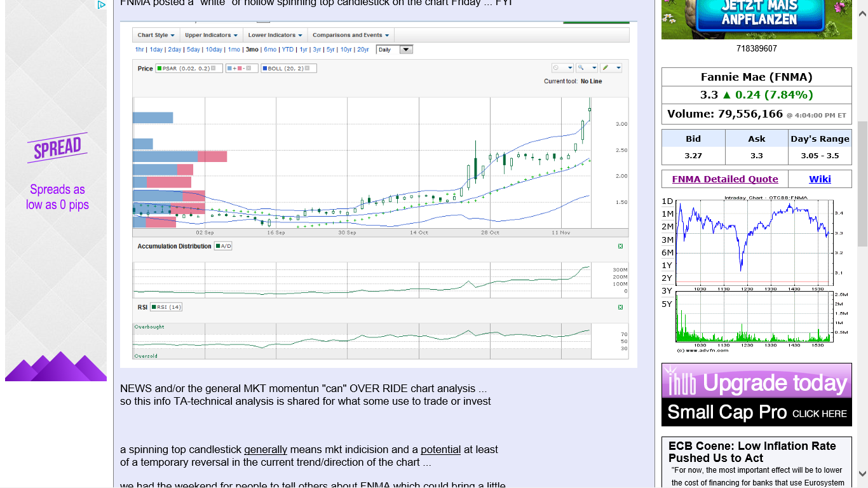Click the A/D indicator label
868x488 pixels.
223,246
